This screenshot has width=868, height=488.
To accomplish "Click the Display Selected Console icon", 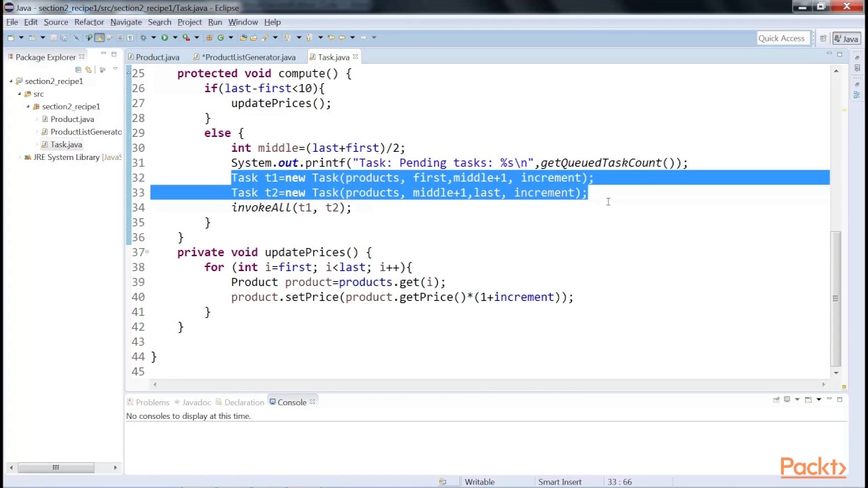I will (787, 399).
